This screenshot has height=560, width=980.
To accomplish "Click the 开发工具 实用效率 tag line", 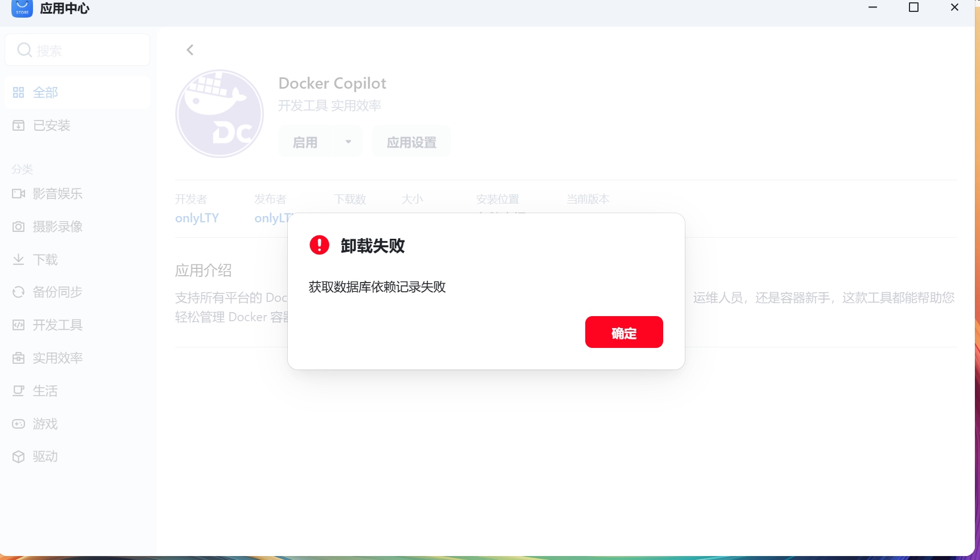I will click(x=330, y=105).
